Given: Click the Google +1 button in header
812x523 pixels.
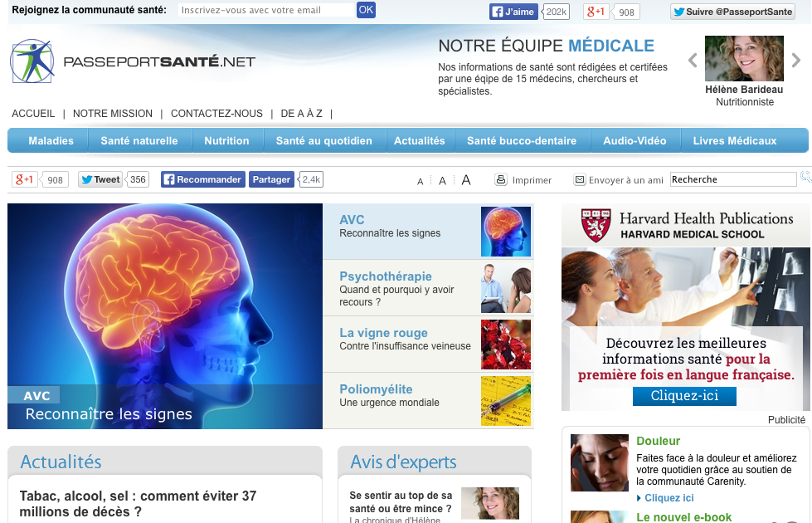Looking at the screenshot, I should coord(596,12).
